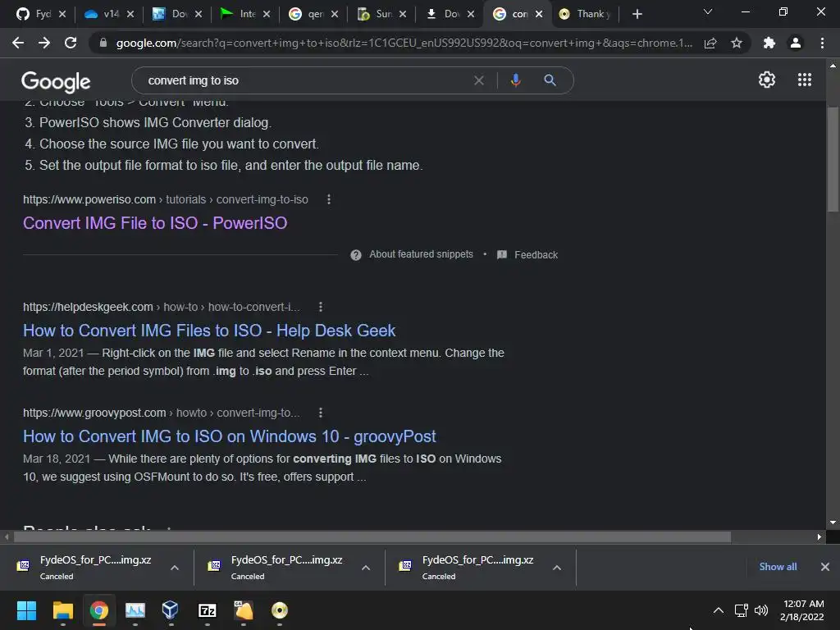
Task: Click the Google search input field
Action: coord(305,80)
